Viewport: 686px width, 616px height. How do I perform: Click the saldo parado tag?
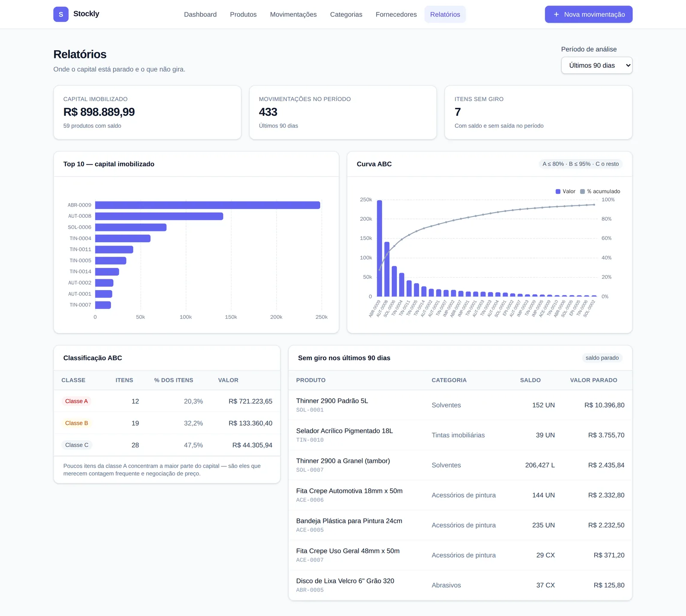(x=602, y=358)
